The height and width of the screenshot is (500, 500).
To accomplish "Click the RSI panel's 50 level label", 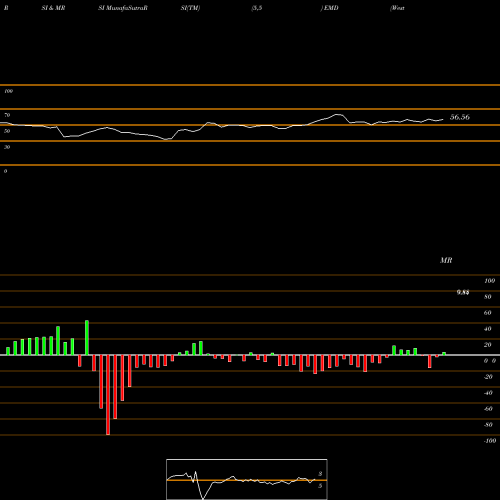I will [x=7, y=131].
